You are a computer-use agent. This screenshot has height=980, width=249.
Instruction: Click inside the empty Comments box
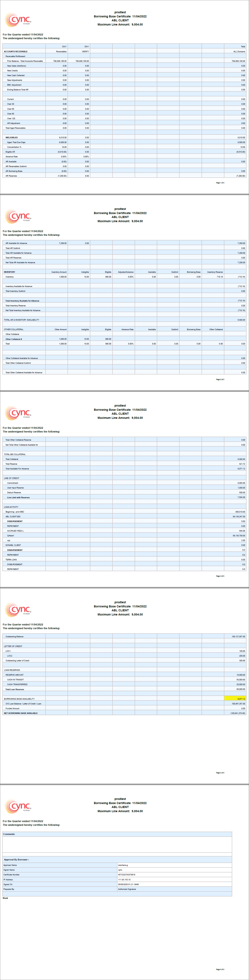[x=117, y=844]
